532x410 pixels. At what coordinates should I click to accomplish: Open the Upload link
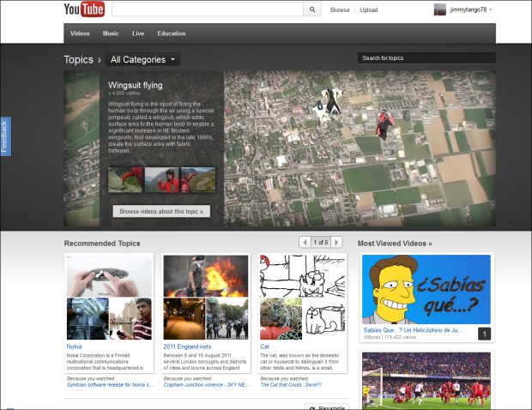pos(368,10)
